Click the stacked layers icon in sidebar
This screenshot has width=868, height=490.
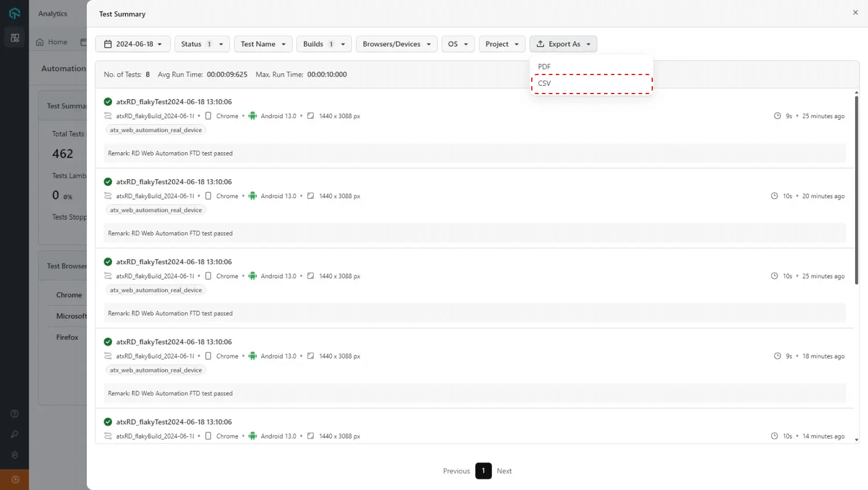pyautogui.click(x=15, y=455)
